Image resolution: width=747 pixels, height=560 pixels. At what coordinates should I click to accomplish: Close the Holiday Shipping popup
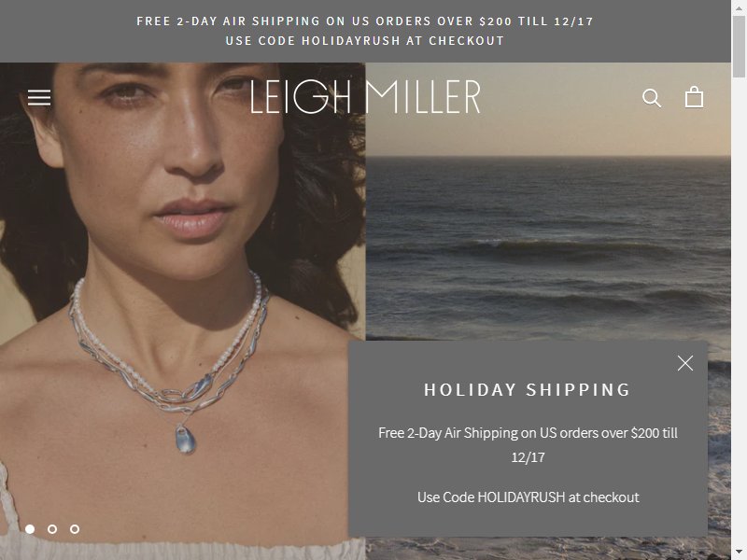pos(685,363)
